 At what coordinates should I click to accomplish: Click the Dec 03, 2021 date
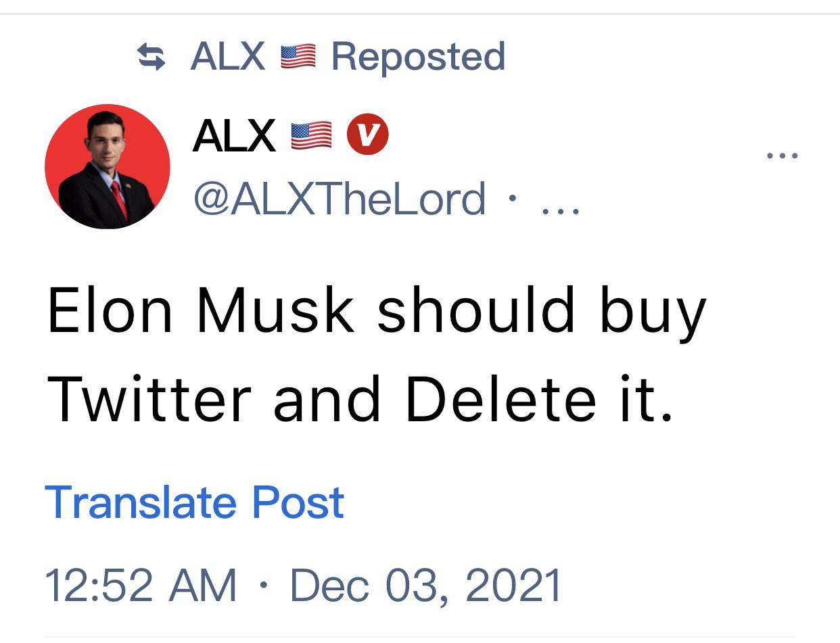pos(426,585)
